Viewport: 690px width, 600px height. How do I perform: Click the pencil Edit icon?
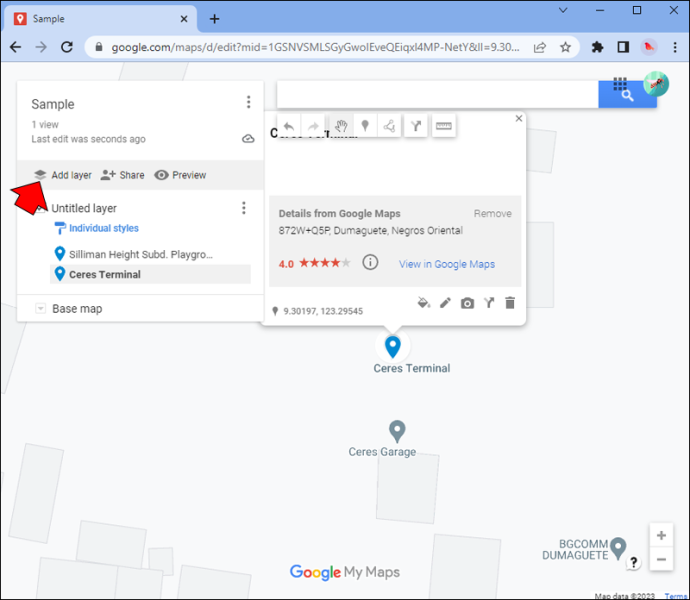445,303
